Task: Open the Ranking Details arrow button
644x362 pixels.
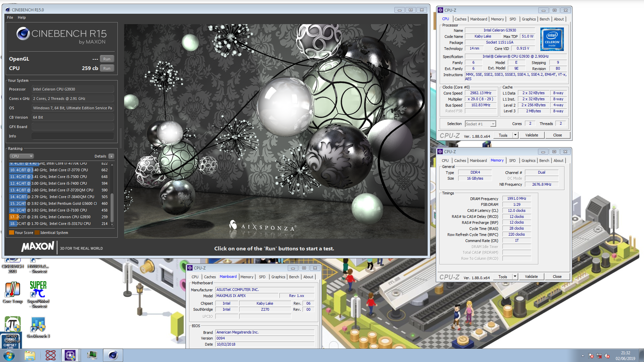Action: (111, 156)
